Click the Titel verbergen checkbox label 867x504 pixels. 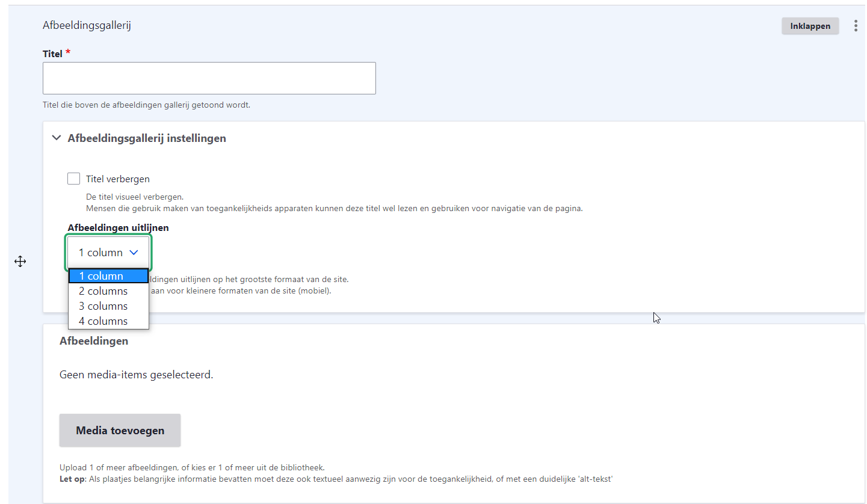118,179
